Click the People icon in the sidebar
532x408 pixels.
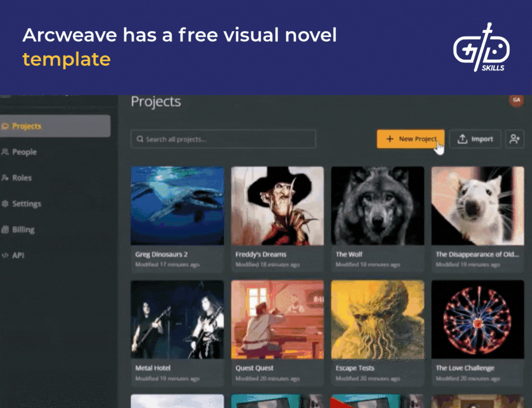click(x=6, y=152)
